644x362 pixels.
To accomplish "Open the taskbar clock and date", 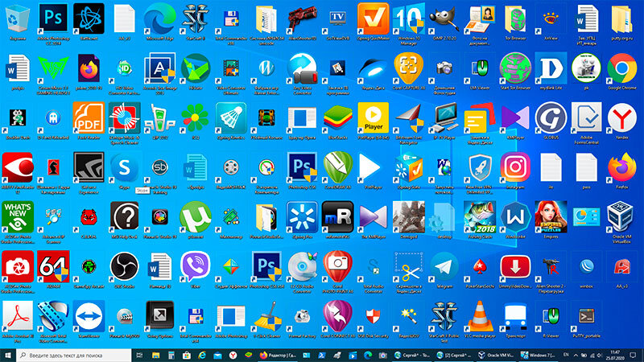I will [615, 355].
